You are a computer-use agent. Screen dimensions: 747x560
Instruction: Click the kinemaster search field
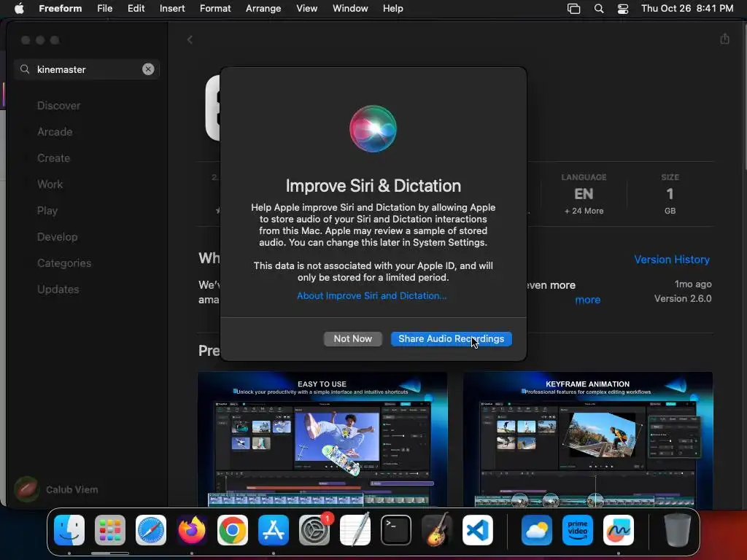point(87,69)
